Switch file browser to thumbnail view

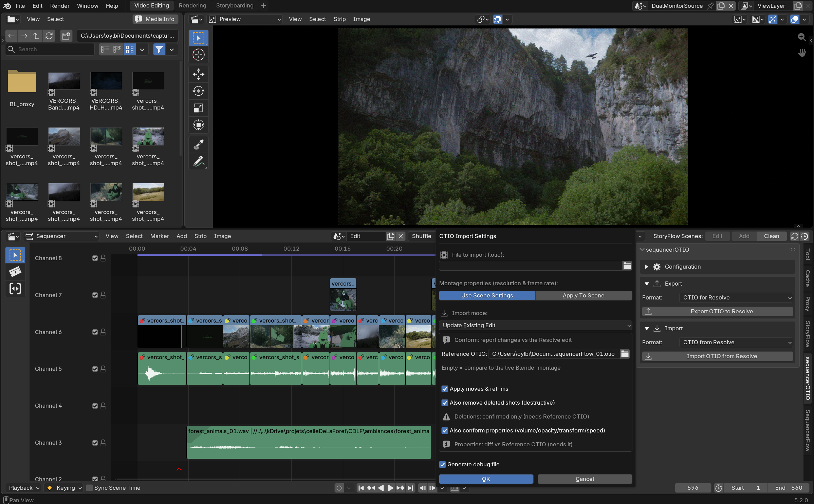[x=130, y=50]
